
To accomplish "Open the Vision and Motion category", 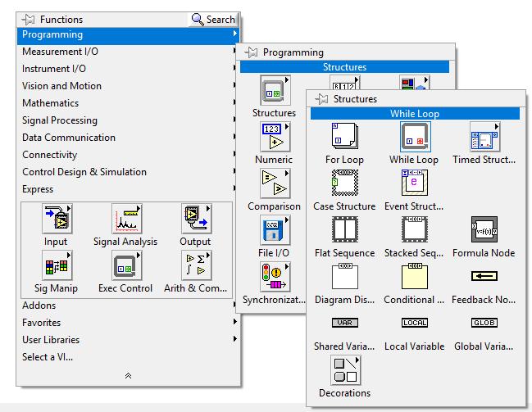I will [x=128, y=86].
